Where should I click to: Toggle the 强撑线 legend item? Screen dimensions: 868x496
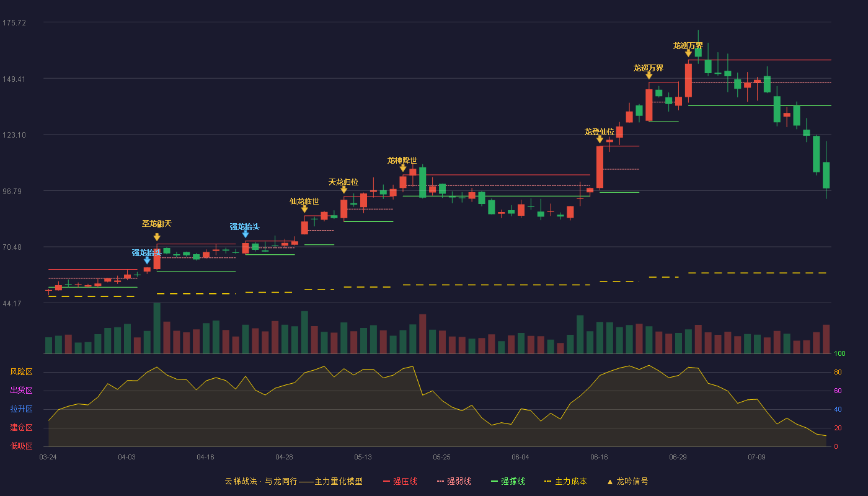tap(508, 481)
